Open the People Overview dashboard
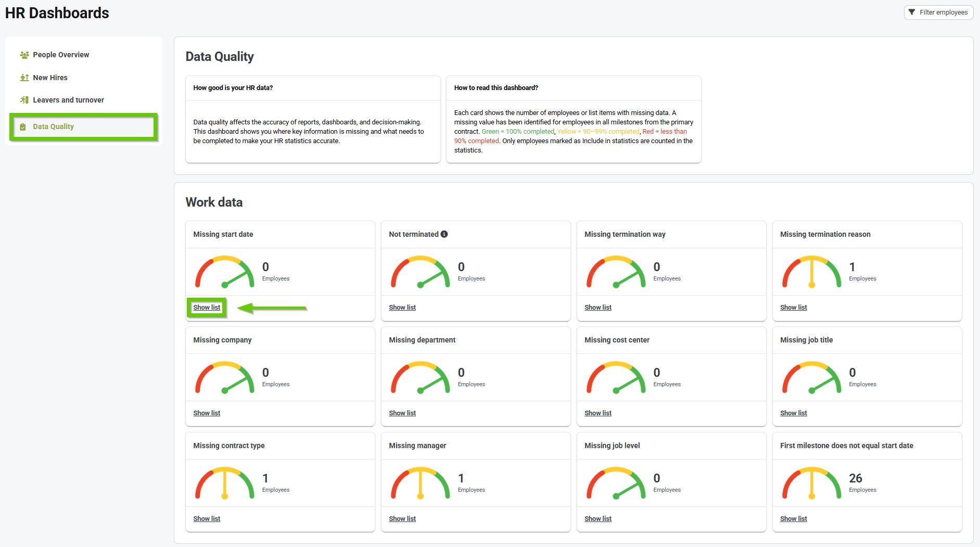The height and width of the screenshot is (547, 980). pos(60,55)
